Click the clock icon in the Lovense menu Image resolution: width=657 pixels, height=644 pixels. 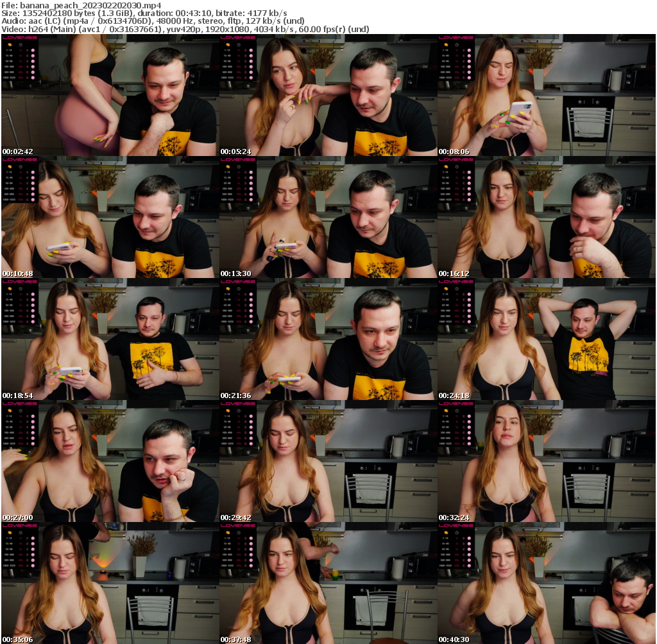click(x=21, y=44)
